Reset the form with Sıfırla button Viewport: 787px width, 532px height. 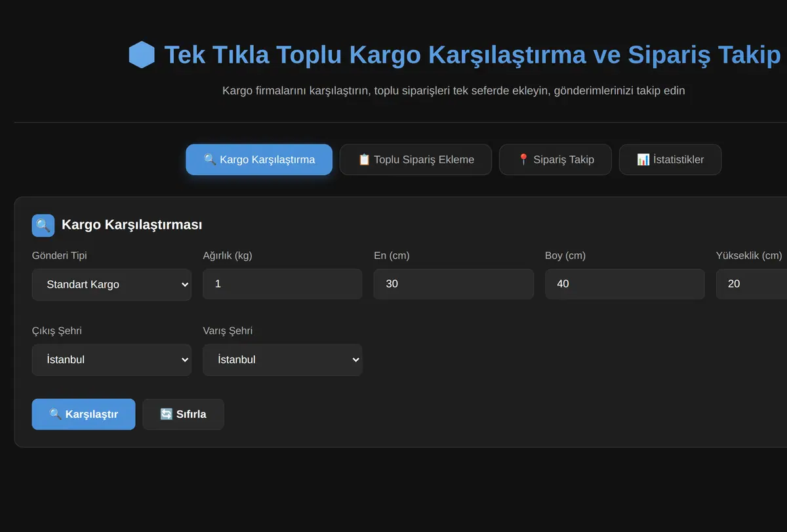pos(183,414)
